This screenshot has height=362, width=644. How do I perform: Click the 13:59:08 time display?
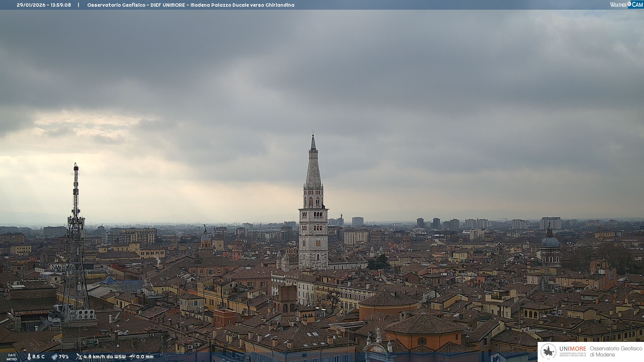pos(61,5)
